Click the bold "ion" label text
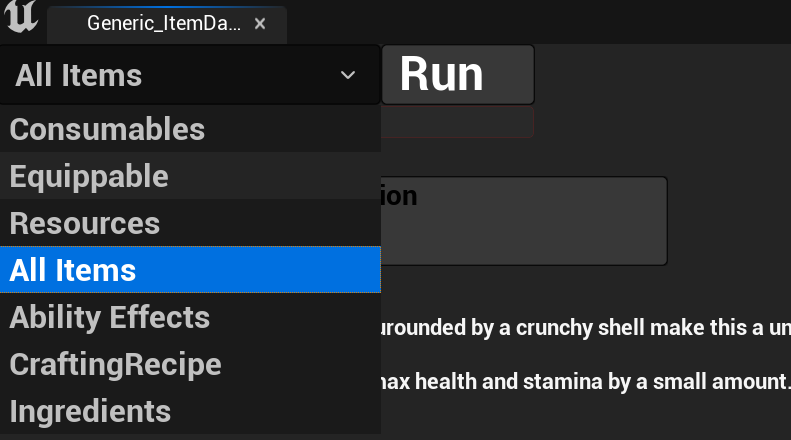The height and width of the screenshot is (440, 791). click(x=399, y=195)
